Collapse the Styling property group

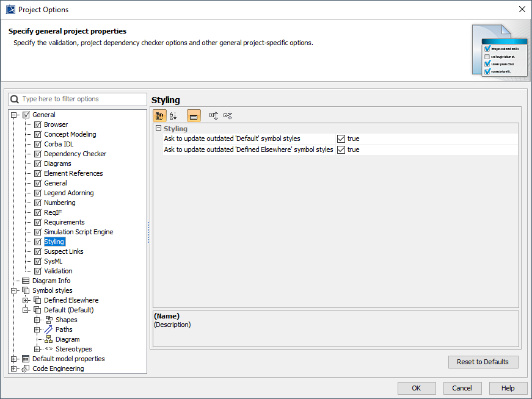158,129
